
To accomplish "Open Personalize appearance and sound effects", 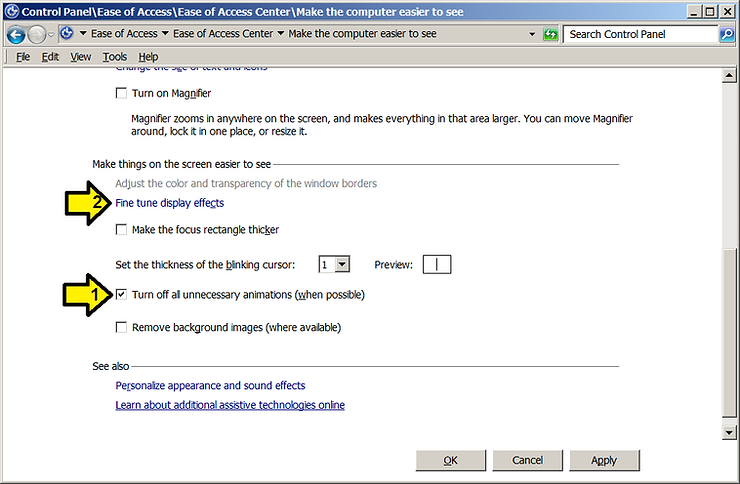I will pyautogui.click(x=210, y=385).
